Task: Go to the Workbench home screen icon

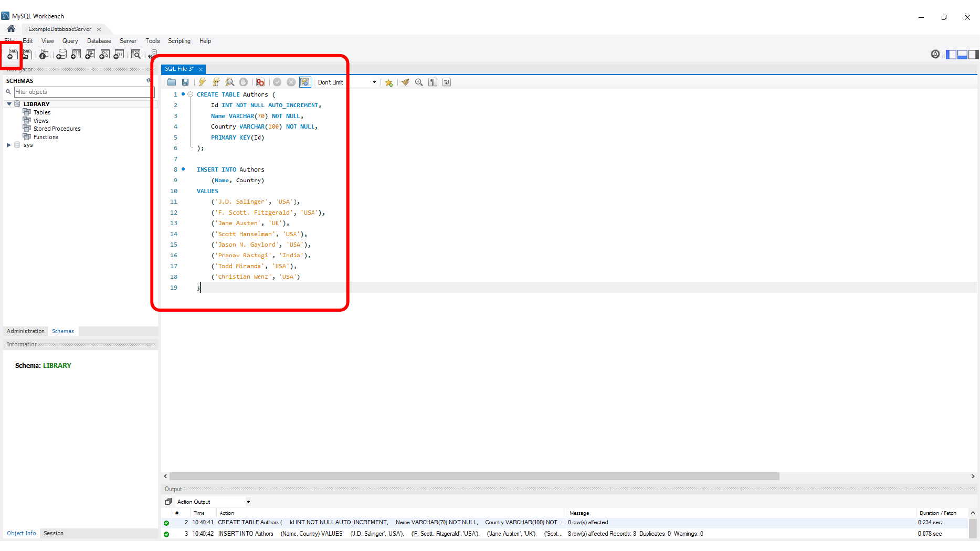Action: [x=11, y=29]
